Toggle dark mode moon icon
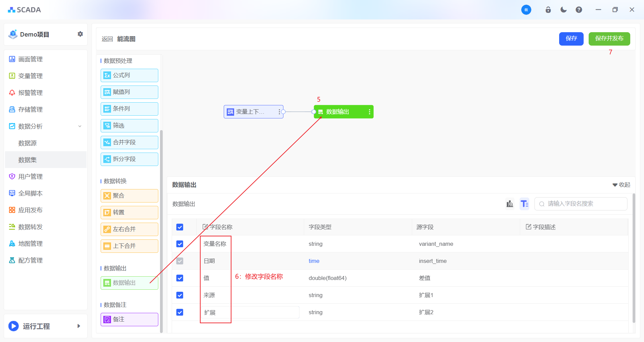Image resolution: width=644 pixels, height=342 pixels. (x=563, y=10)
